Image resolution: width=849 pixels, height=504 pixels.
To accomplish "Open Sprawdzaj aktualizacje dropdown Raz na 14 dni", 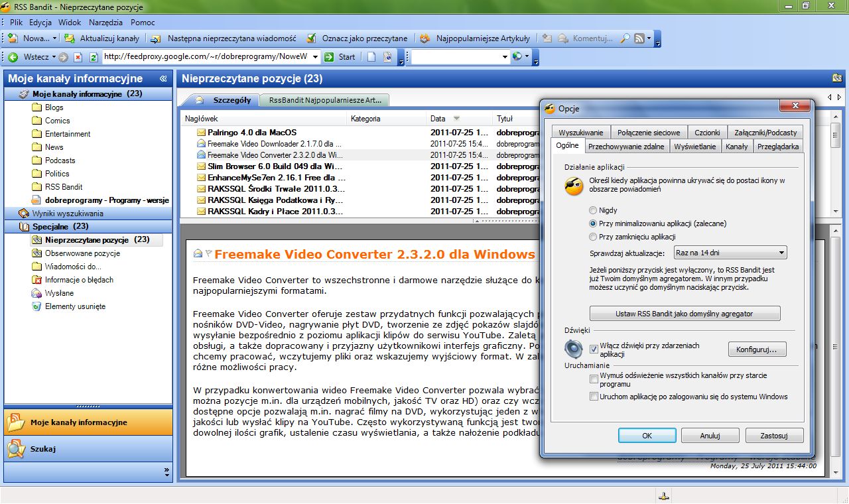I will pyautogui.click(x=730, y=253).
